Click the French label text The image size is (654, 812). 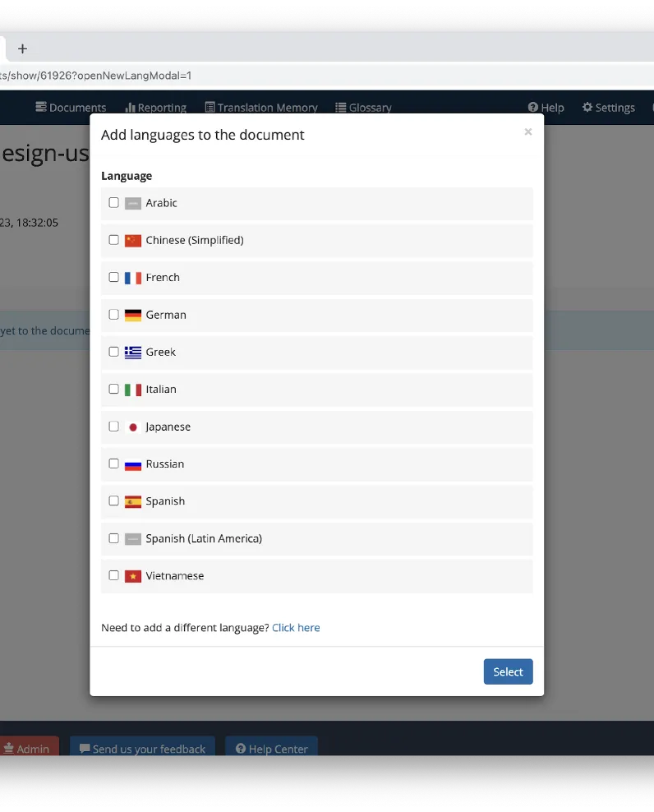[x=163, y=278]
